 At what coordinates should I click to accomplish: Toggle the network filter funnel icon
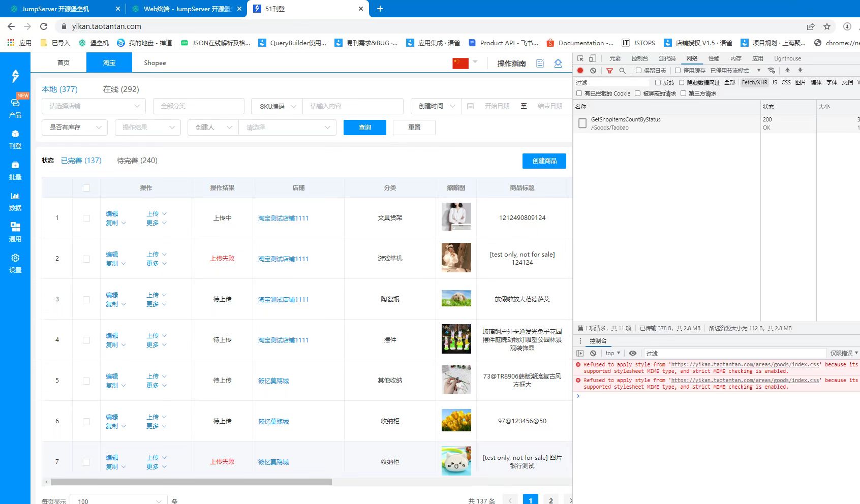coord(609,71)
